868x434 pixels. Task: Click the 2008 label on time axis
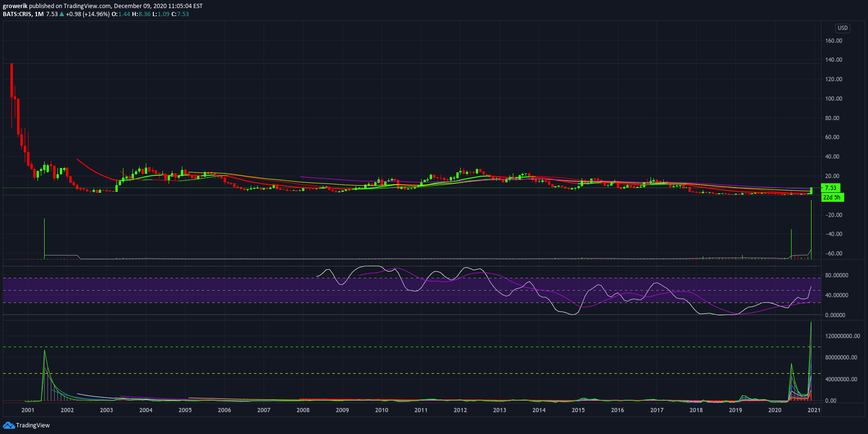[x=303, y=410]
